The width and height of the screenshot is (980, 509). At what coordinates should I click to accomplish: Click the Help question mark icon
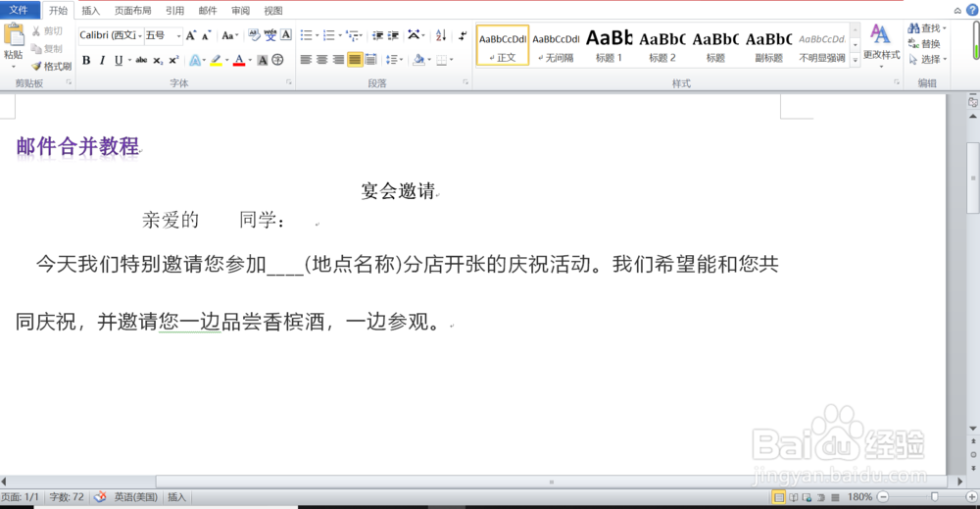972,10
